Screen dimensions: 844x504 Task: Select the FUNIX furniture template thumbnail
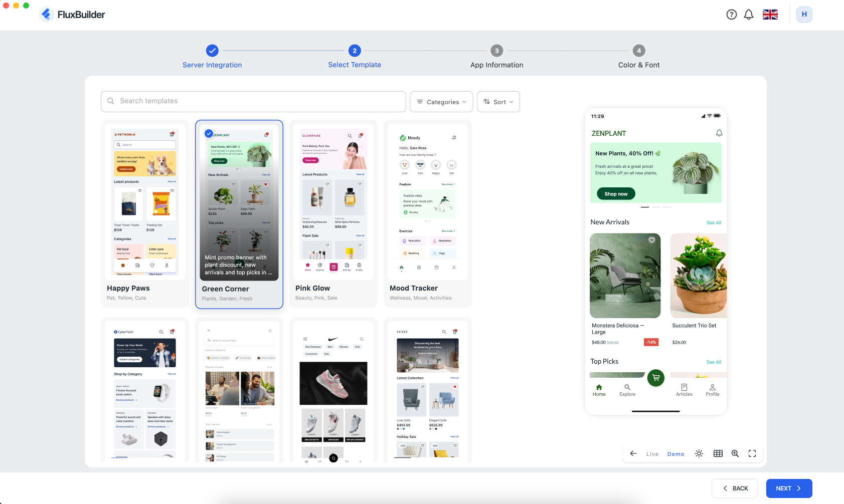coord(428,392)
